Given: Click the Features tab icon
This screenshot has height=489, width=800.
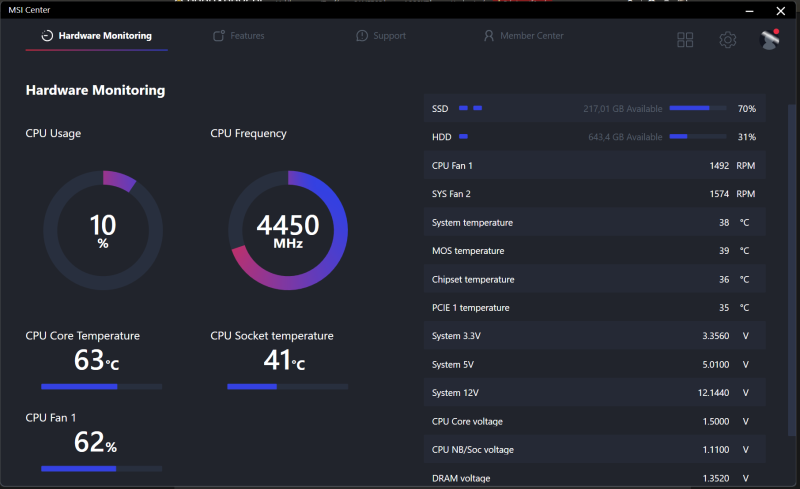Looking at the screenshot, I should (x=219, y=36).
